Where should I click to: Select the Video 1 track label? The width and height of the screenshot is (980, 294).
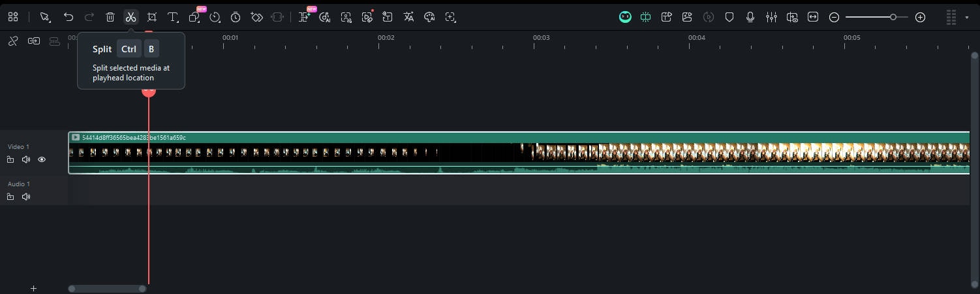click(x=18, y=147)
